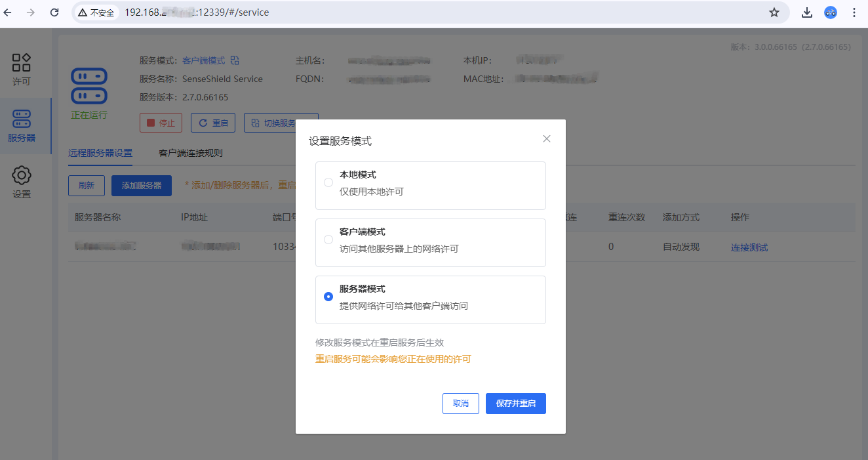
Task: Click the 正在运行 status text
Action: click(x=89, y=115)
